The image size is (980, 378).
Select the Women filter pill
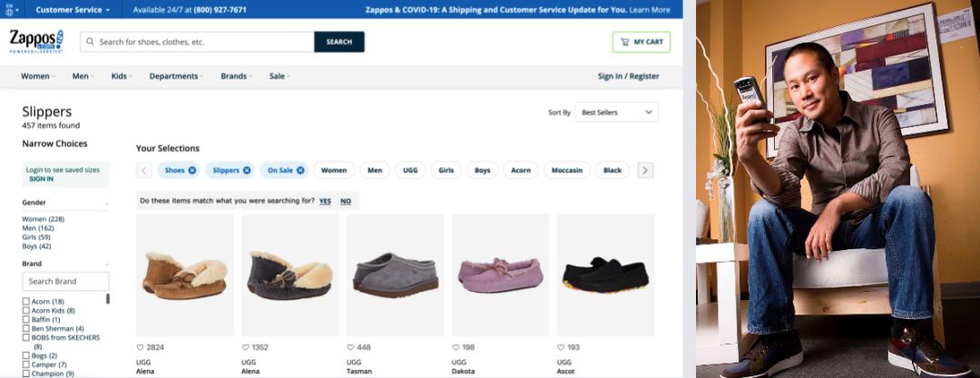[x=334, y=170]
